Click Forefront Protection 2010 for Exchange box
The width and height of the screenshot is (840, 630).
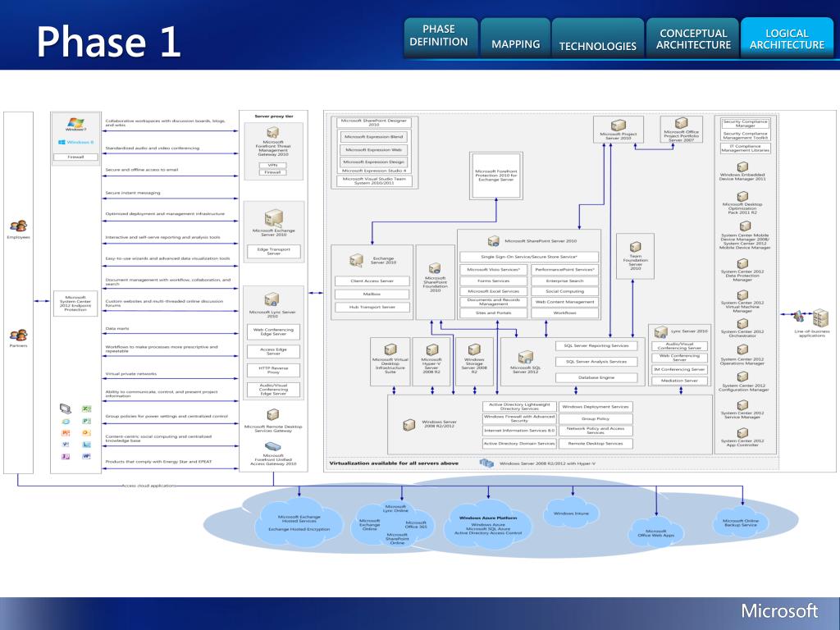click(496, 176)
